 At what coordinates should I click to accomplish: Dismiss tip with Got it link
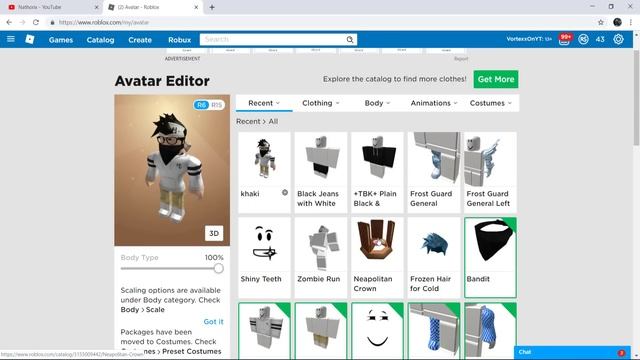pos(213,322)
